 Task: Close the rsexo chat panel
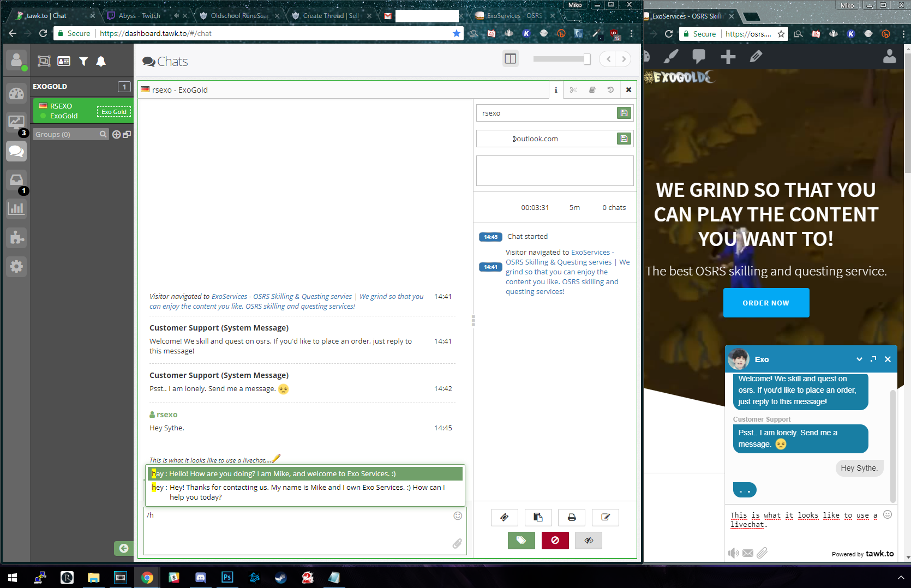coord(628,90)
